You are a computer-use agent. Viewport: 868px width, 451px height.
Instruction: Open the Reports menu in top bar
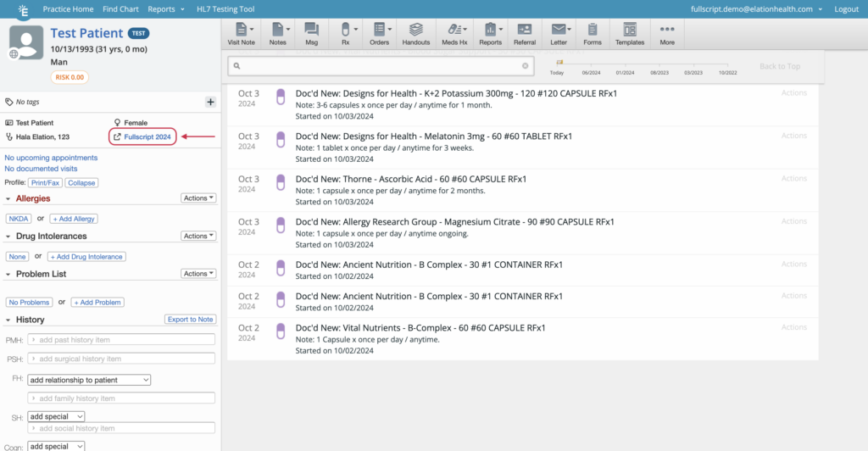[x=165, y=8]
